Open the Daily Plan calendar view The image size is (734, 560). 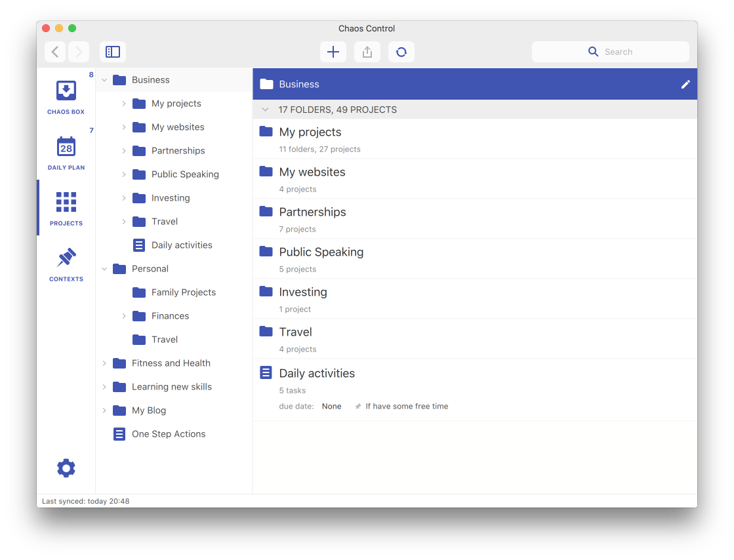[66, 152]
